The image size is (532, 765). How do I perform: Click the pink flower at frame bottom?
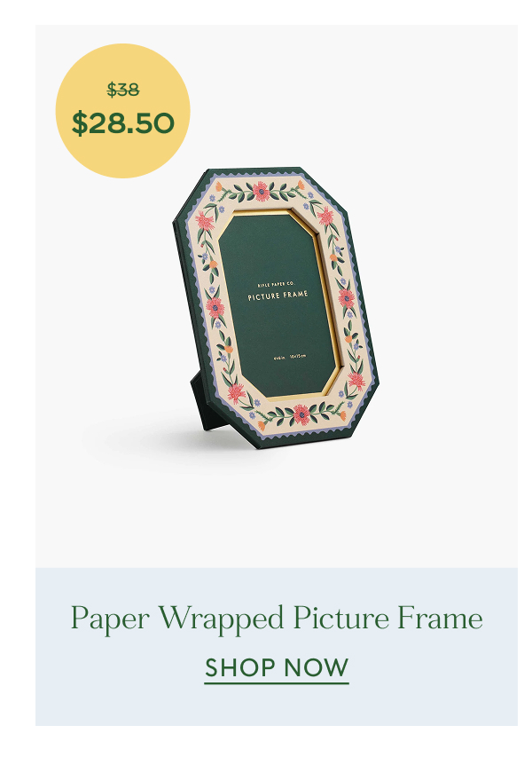pyautogui.click(x=301, y=414)
